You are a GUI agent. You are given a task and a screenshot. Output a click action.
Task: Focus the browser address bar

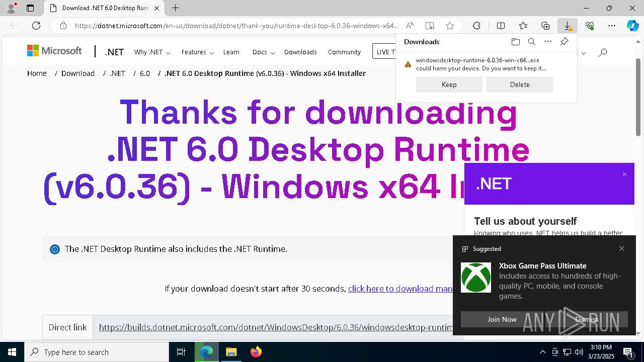coord(236,26)
